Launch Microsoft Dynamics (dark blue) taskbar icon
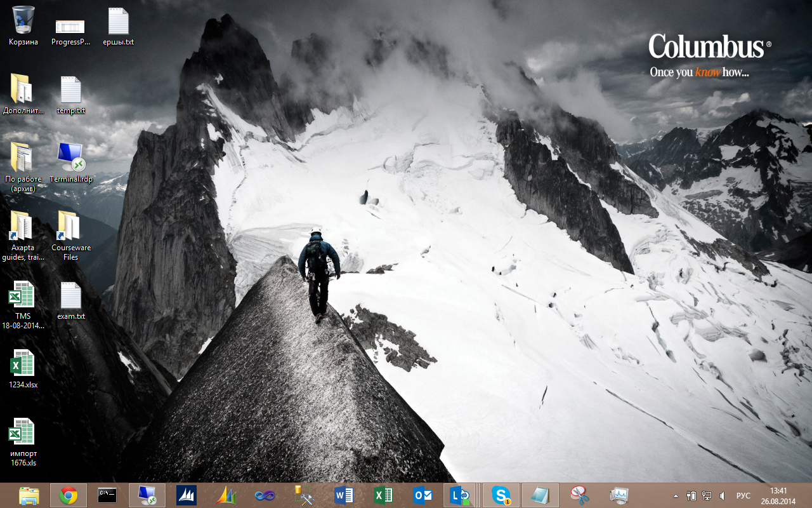This screenshot has width=812, height=508. (187, 495)
